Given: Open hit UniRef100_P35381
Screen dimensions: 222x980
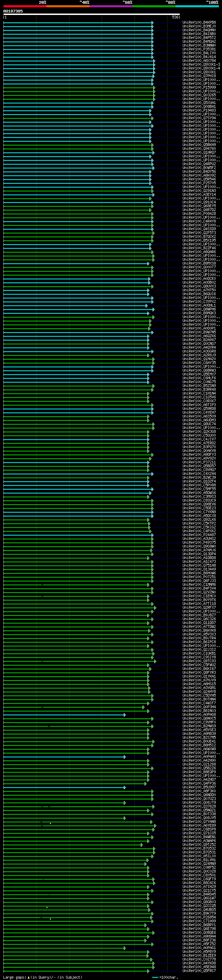Looking at the screenshot, I should click(199, 49).
